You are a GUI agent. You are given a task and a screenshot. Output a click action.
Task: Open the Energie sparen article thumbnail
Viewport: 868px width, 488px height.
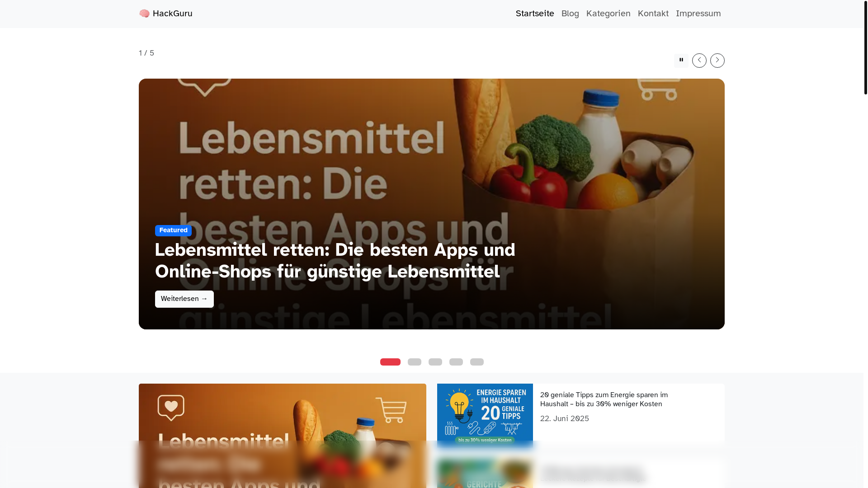(485, 416)
